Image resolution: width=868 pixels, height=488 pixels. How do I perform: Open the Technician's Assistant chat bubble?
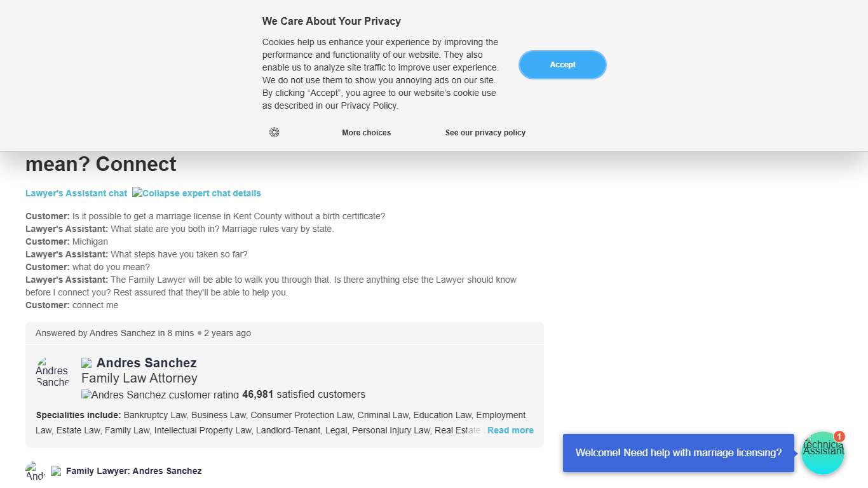pyautogui.click(x=822, y=454)
